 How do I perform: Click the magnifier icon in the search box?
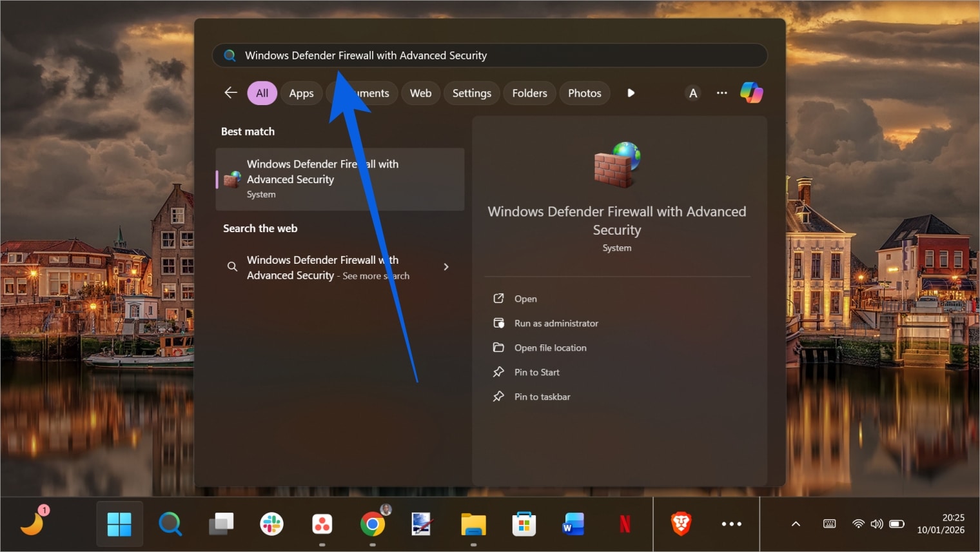230,55
